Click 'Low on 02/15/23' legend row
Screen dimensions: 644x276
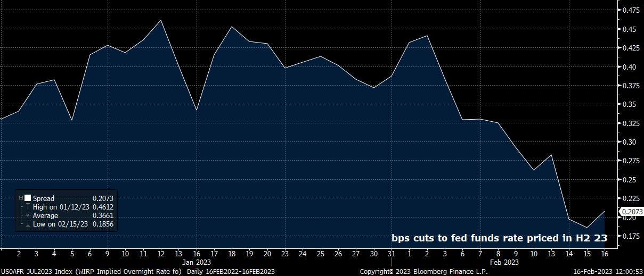tap(60, 224)
